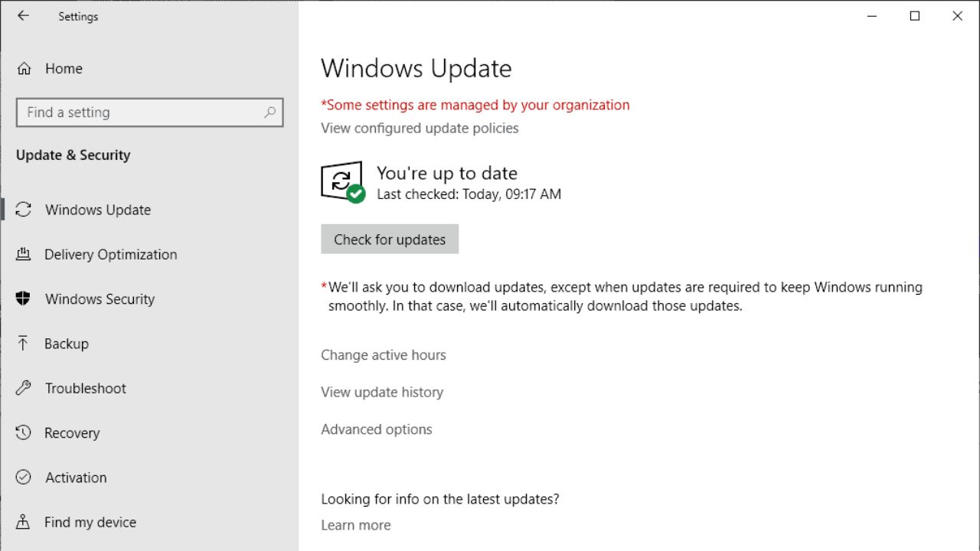Click the back arrow in Settings header
The image size is (980, 551).
pos(23,16)
